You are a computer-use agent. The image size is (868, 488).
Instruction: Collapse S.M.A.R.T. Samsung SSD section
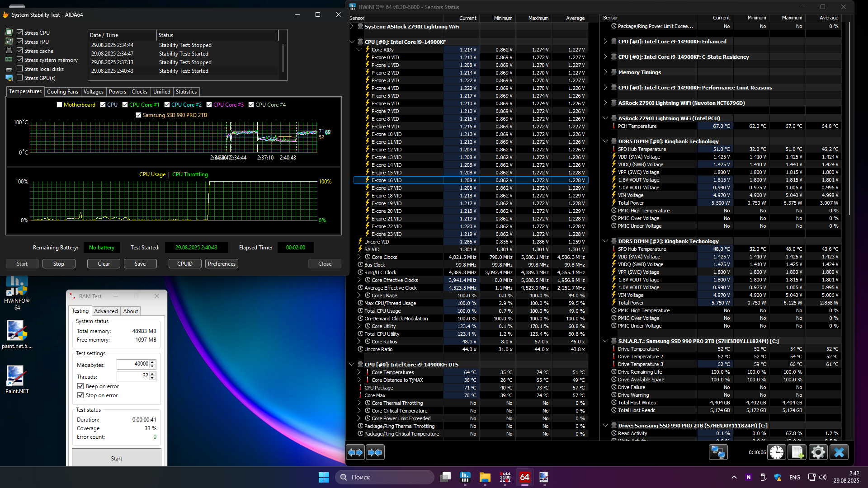(x=605, y=341)
